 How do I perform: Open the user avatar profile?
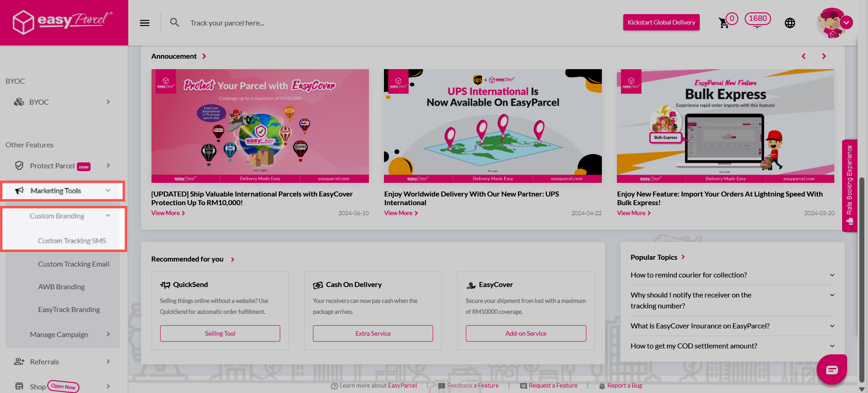tap(831, 23)
